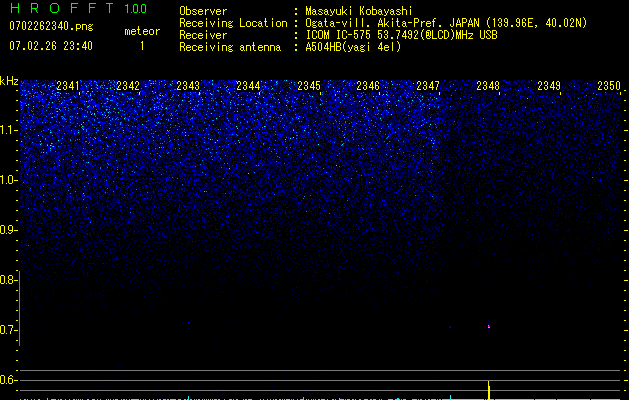Click the HROFFT 1.0.0 title text
Image resolution: width=629 pixels, height=400 pixels.
78,8
